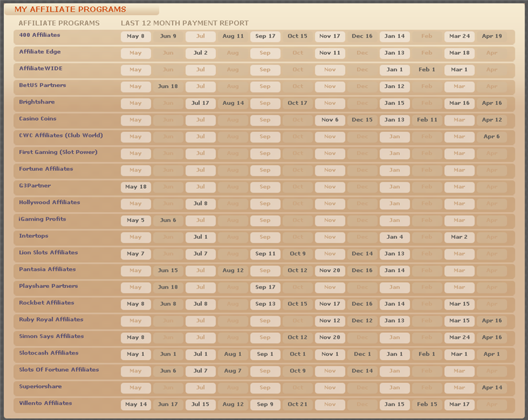Select "Sep 17" payment for Playshare Partners
528x420 pixels.
point(265,287)
